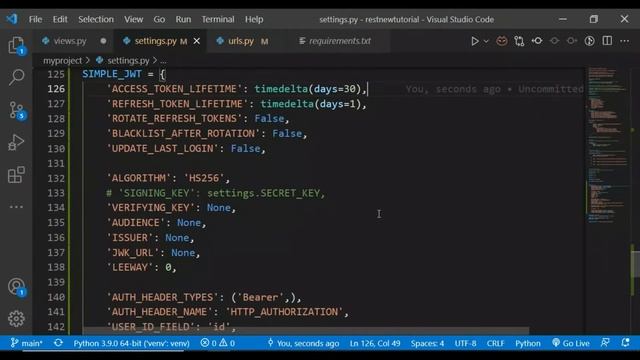This screenshot has height=360, width=640.
Task: Open the View menu
Action: 133,19
